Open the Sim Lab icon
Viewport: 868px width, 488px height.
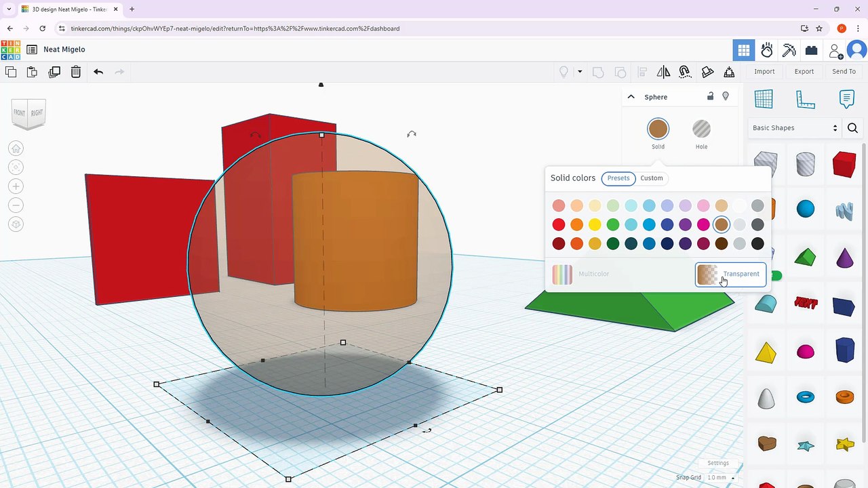tap(767, 50)
